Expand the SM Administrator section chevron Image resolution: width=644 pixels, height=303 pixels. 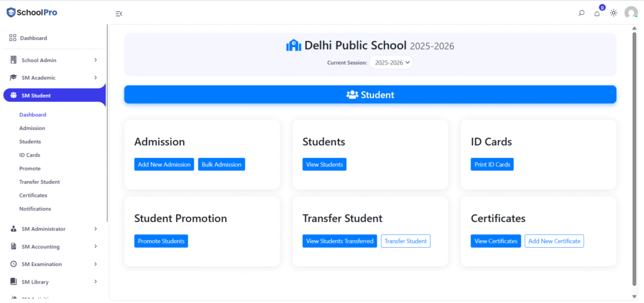96,229
